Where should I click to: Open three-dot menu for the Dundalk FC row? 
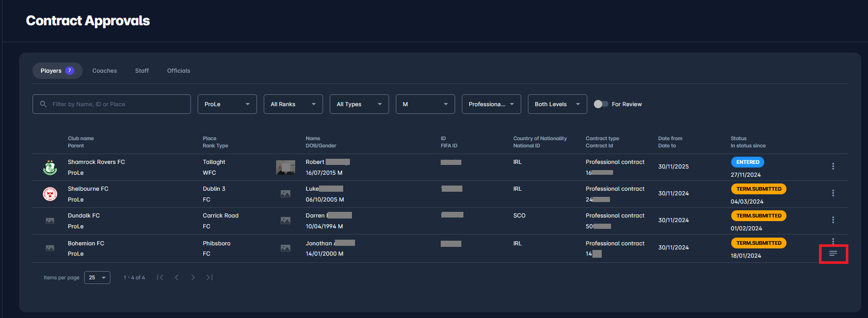pos(833,220)
